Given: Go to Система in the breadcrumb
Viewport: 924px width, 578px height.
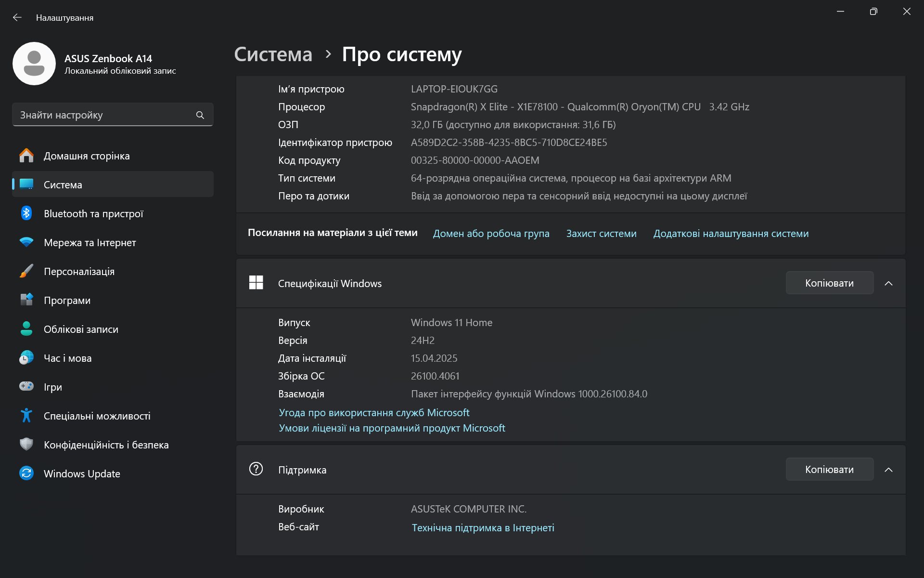Looking at the screenshot, I should 273,54.
